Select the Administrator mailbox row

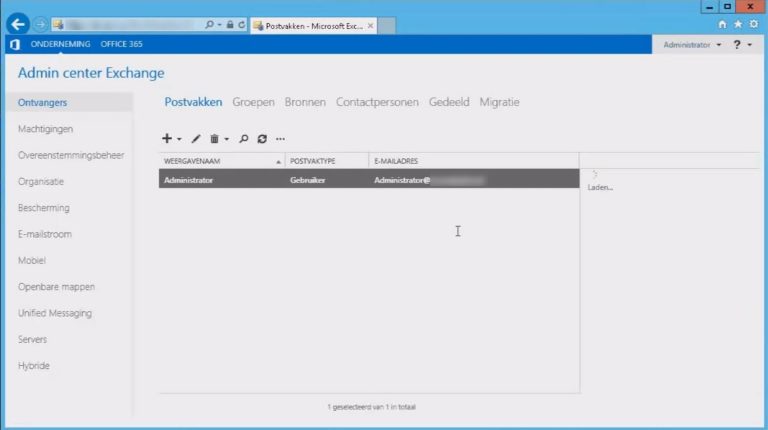tap(369, 179)
